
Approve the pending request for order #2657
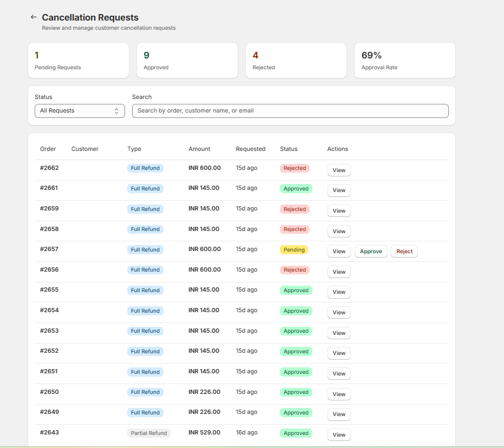tap(370, 251)
